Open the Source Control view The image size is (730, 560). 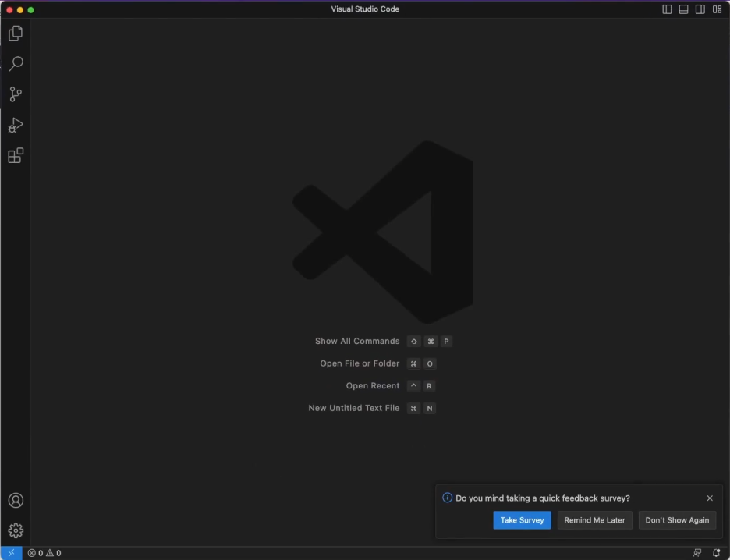[x=16, y=94]
